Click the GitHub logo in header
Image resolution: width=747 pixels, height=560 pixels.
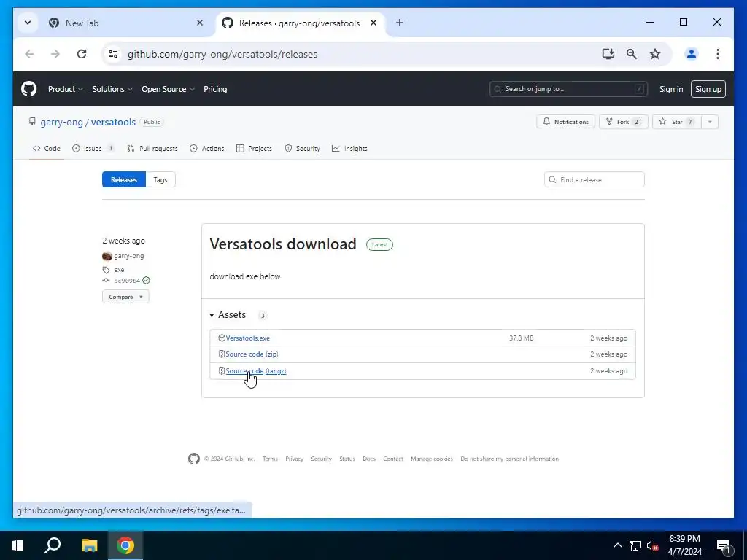[29, 89]
